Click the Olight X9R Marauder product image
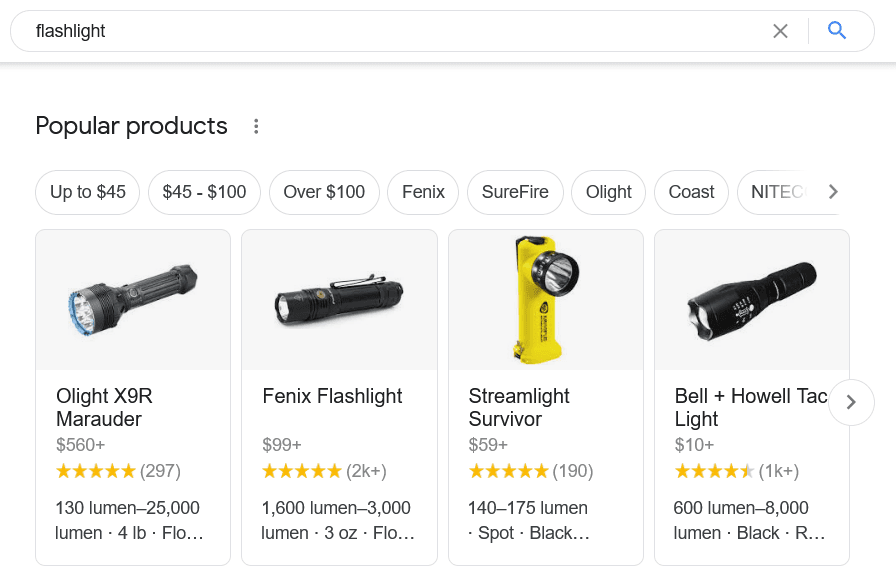 (x=132, y=299)
